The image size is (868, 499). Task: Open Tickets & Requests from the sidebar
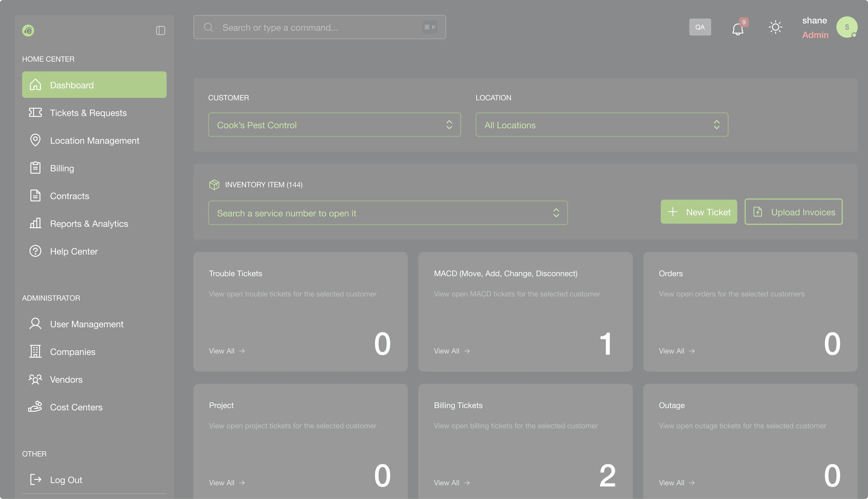pyautogui.click(x=94, y=113)
